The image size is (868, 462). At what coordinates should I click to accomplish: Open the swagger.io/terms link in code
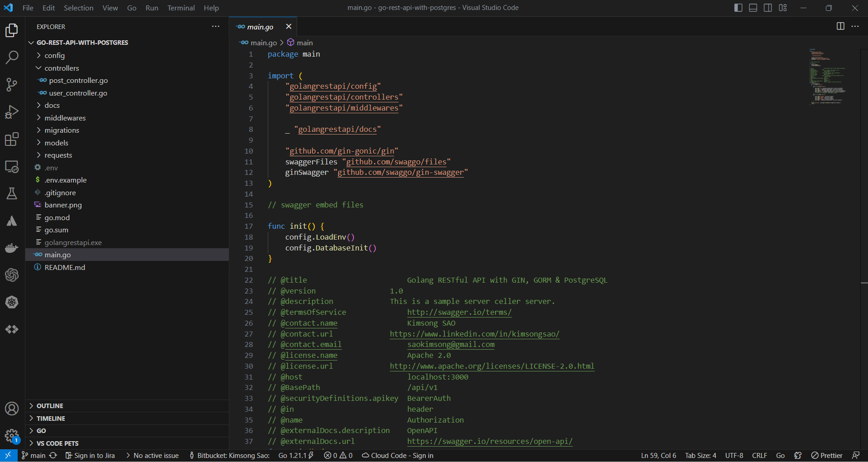click(459, 312)
